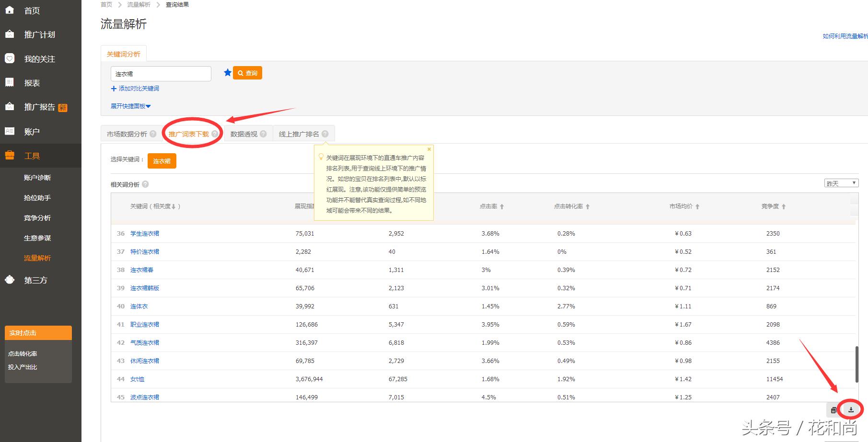Switch to 数据透视 tab

(x=244, y=134)
